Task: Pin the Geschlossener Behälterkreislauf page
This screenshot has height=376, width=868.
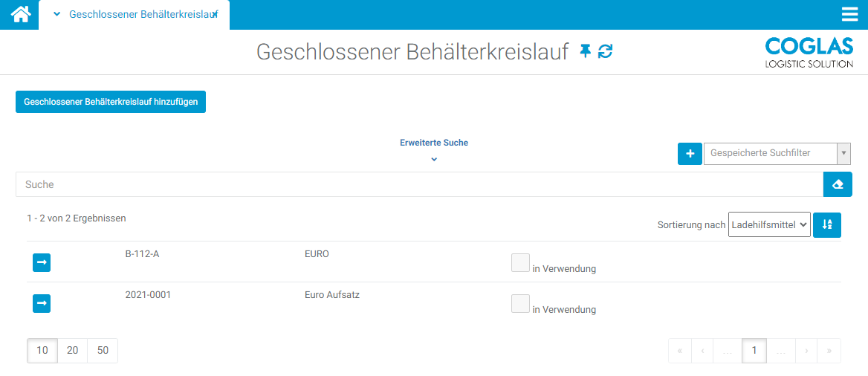Action: click(x=586, y=51)
